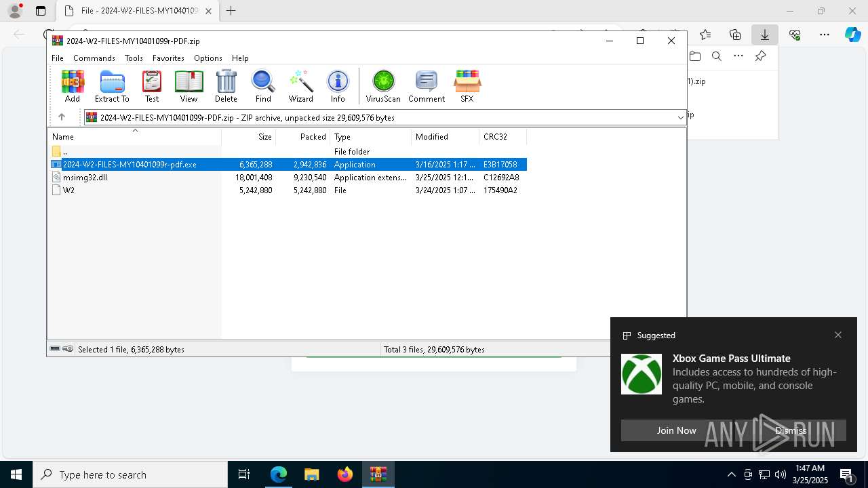This screenshot has width=868, height=488.
Task: Click the Delete trash can icon
Action: [x=226, y=86]
